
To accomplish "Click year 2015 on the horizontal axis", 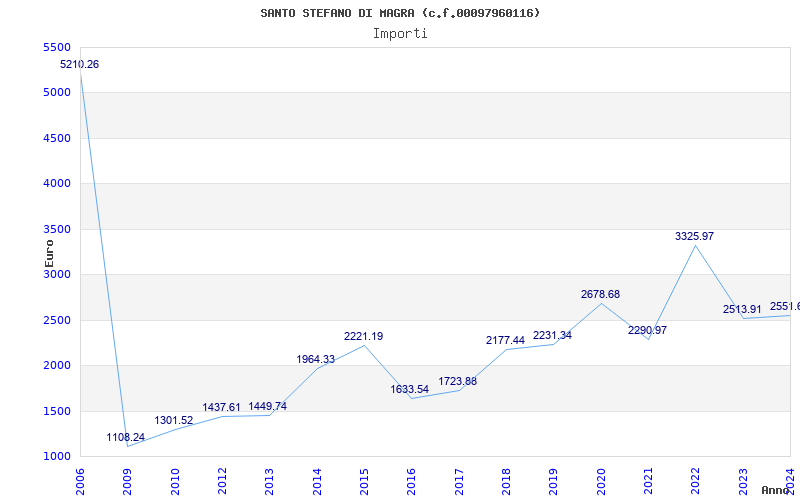I will [x=364, y=478].
